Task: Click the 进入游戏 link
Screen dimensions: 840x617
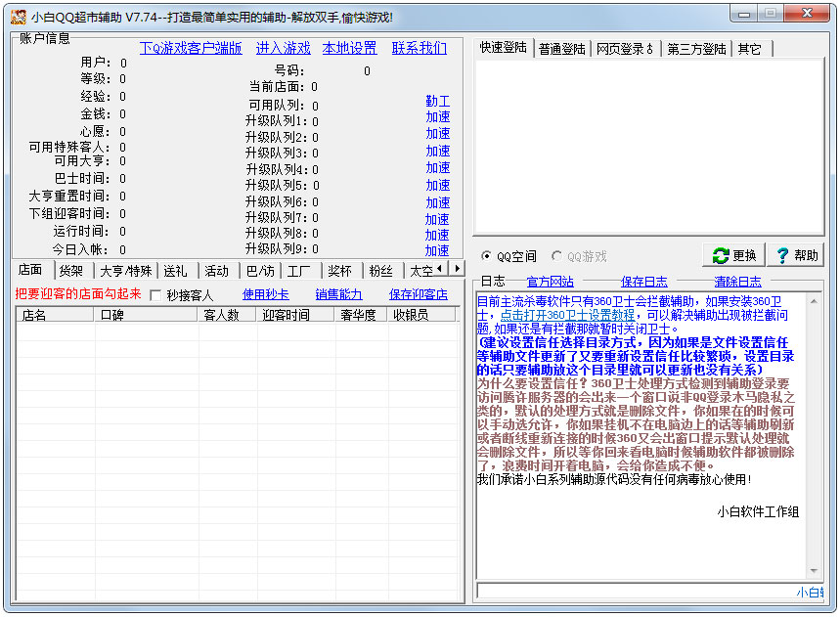Action: 284,48
